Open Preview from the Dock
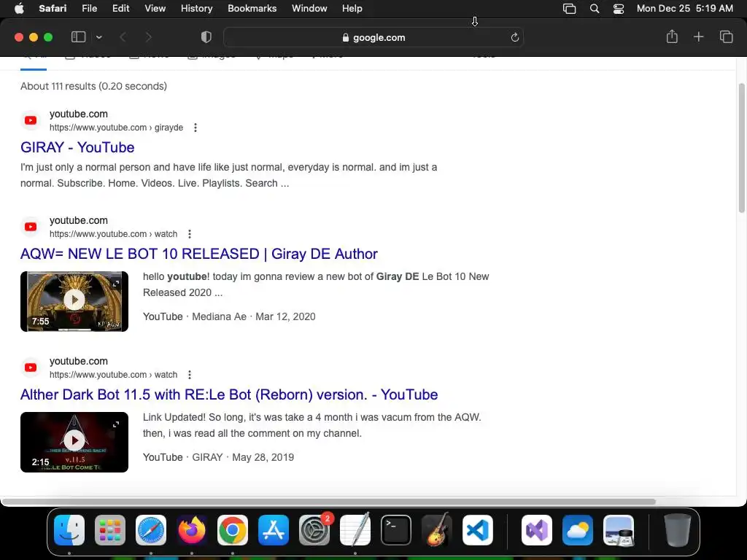Viewport: 747px width, 560px height. point(619,530)
